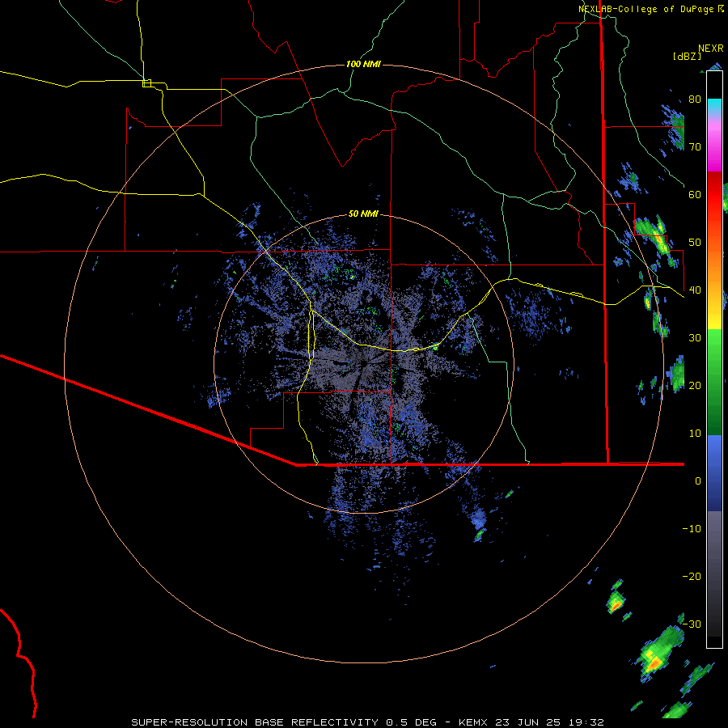This screenshot has width=728, height=728.
Task: Click the [dBZ] unit label
Action: [687, 56]
